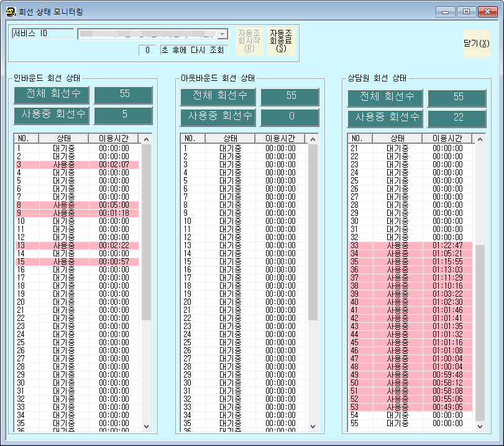Click inbound list scroll-down arrow
Image resolution: width=504 pixels, height=446 pixels.
pos(146,427)
